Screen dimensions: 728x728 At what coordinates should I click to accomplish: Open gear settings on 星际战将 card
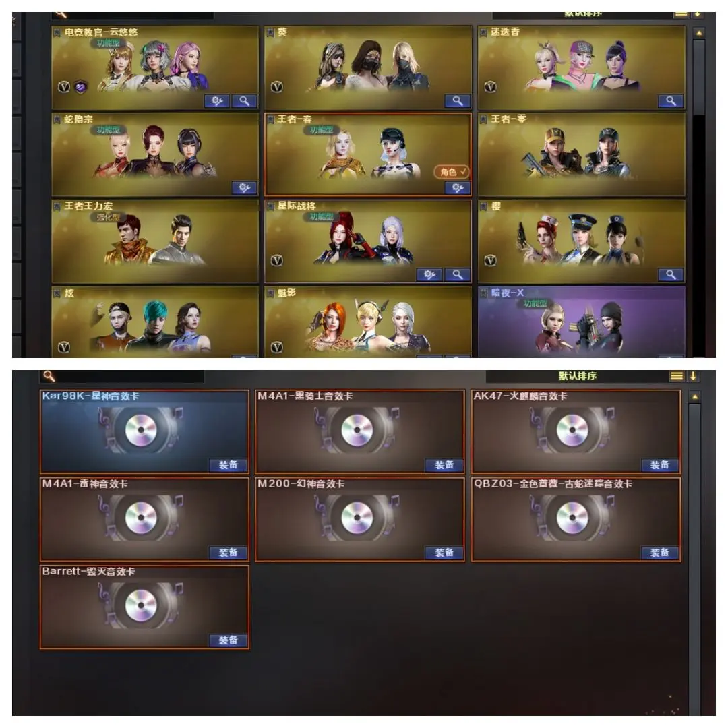[x=429, y=275]
